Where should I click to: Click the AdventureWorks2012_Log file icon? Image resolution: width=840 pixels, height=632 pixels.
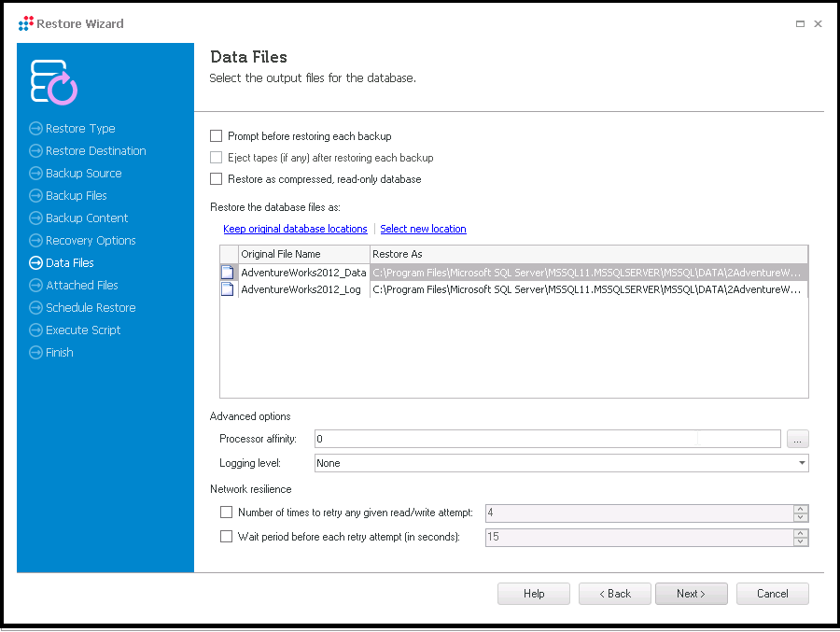(x=228, y=289)
